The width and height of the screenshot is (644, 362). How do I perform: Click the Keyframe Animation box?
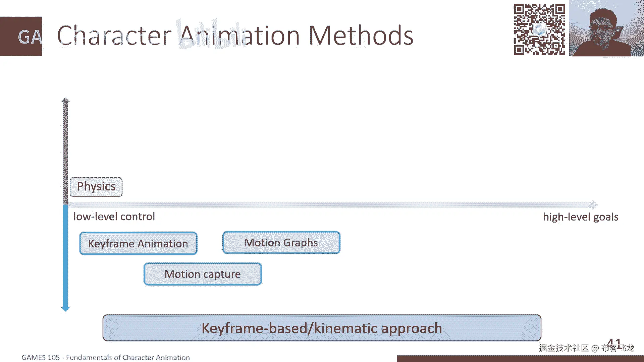tap(138, 243)
